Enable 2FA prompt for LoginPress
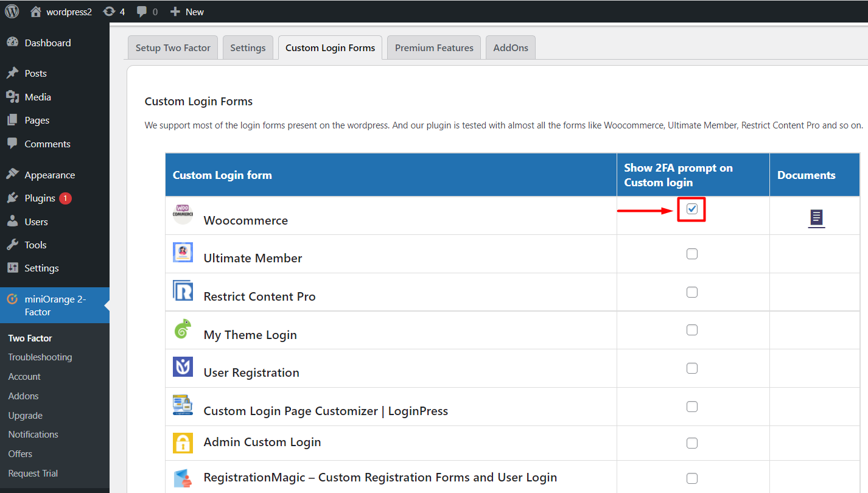Image resolution: width=868 pixels, height=493 pixels. pos(692,407)
